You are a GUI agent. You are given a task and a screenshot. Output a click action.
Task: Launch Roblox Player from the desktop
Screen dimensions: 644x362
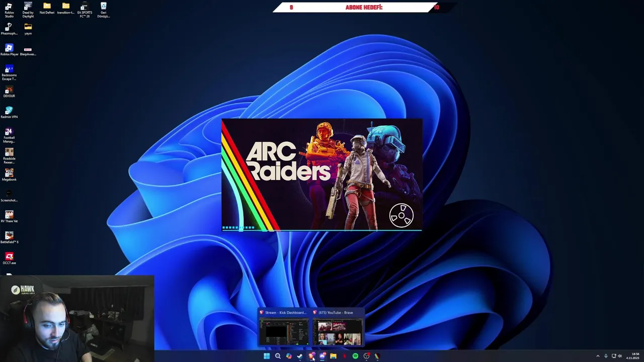click(9, 50)
